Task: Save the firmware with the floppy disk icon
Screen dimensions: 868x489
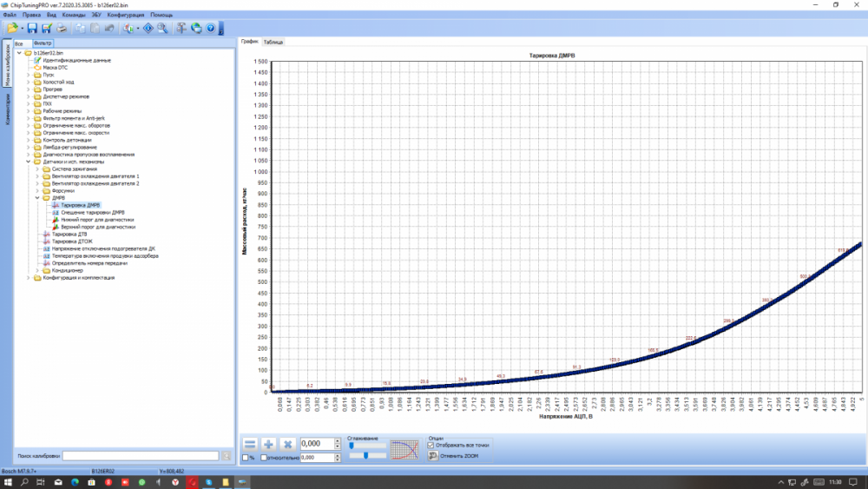Action: point(32,29)
